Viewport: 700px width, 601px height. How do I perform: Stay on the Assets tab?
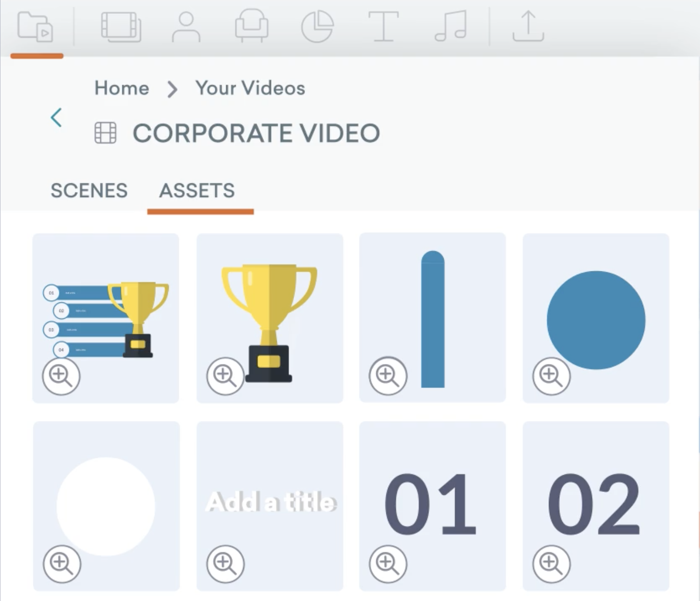(x=197, y=190)
